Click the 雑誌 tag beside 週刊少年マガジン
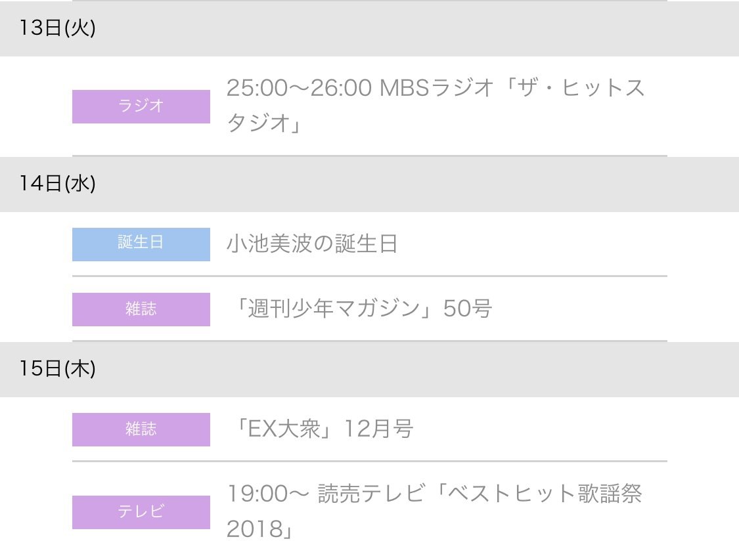Viewport: 739px width, 560px height. tap(141, 309)
